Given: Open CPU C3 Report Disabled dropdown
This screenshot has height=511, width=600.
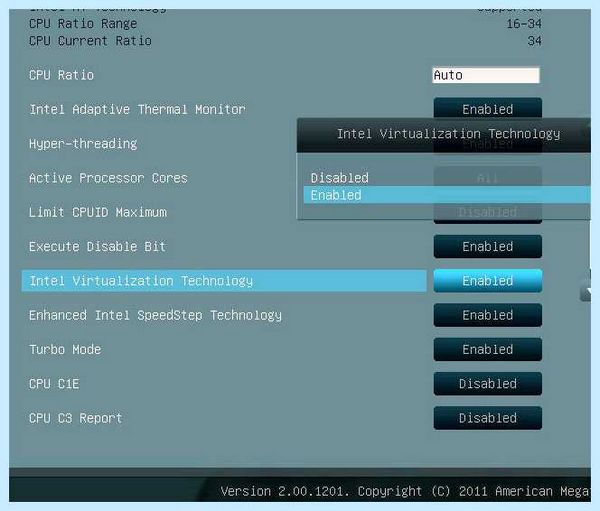Looking at the screenshot, I should pyautogui.click(x=488, y=418).
